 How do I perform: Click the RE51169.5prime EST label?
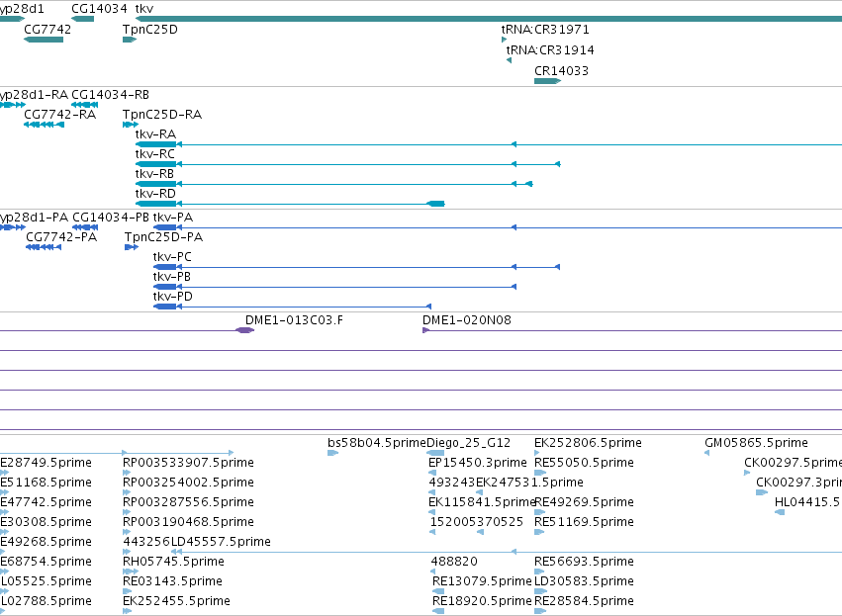coord(584,522)
